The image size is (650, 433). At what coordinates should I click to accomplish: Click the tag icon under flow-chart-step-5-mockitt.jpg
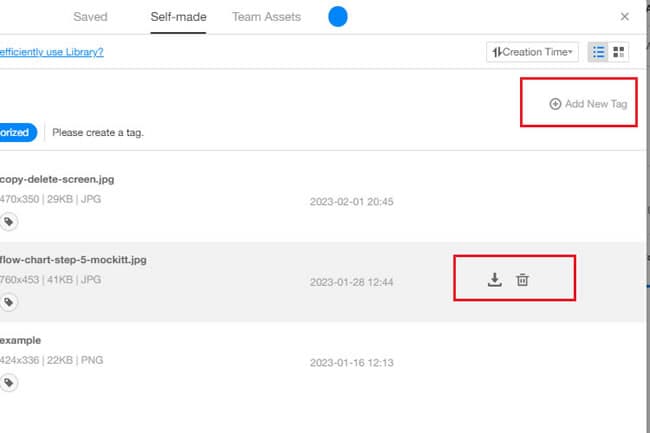pyautogui.click(x=9, y=302)
